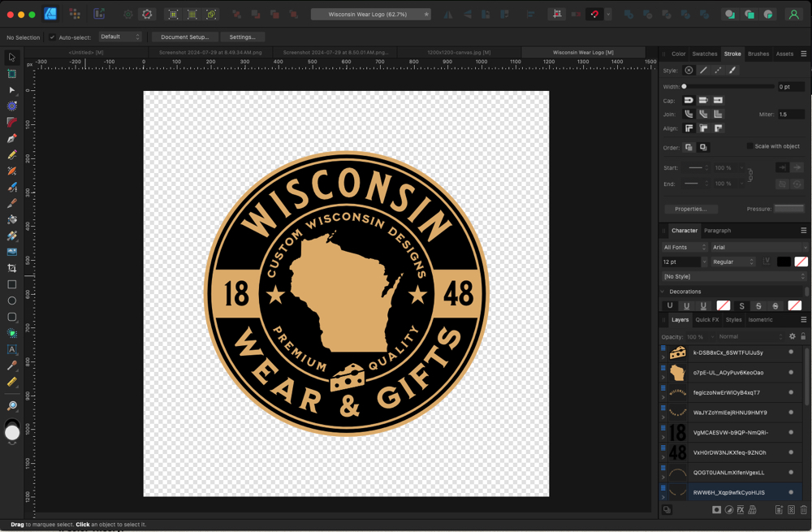812x532 pixels.
Task: Select the Crop tool
Action: click(x=12, y=268)
